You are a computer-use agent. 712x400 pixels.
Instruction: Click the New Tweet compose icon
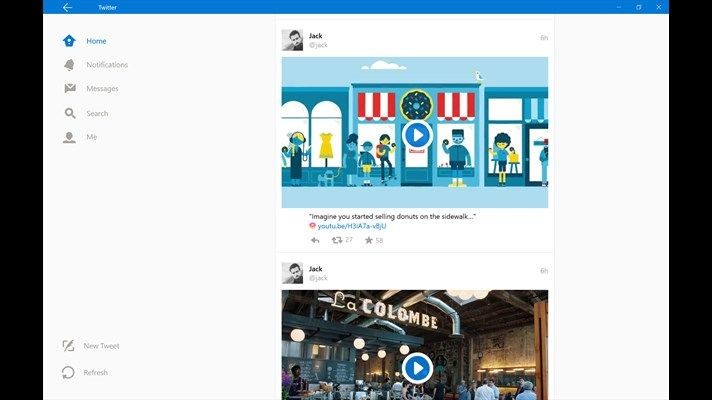pyautogui.click(x=68, y=346)
